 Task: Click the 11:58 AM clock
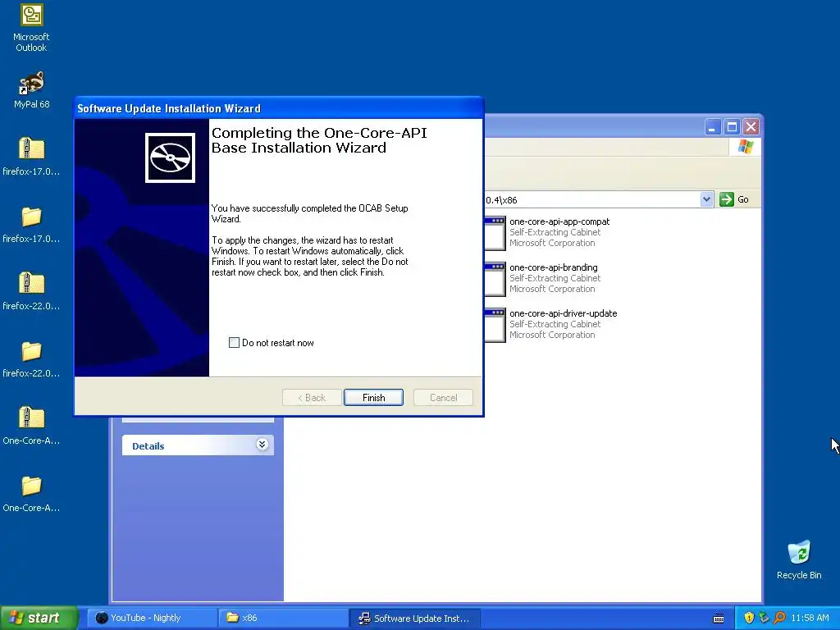[810, 618]
